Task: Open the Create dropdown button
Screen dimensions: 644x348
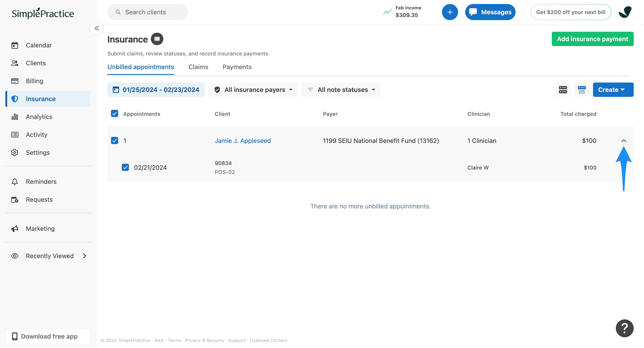Action: [x=613, y=90]
